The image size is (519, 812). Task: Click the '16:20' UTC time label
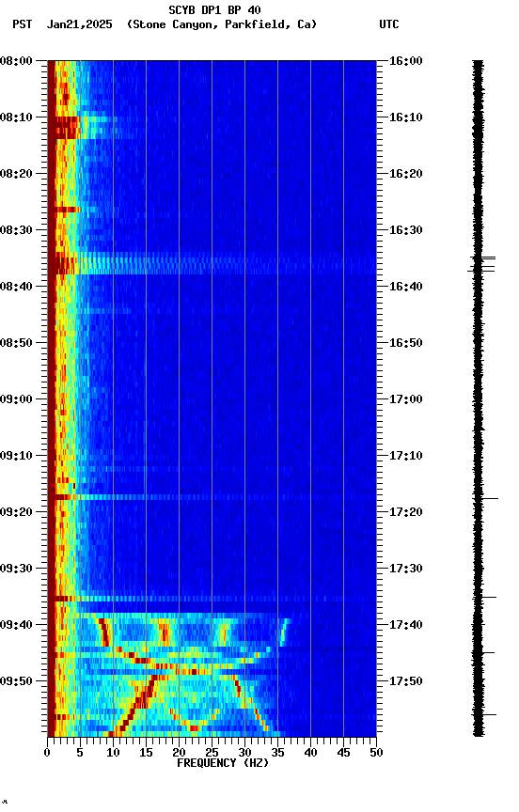pyautogui.click(x=405, y=174)
